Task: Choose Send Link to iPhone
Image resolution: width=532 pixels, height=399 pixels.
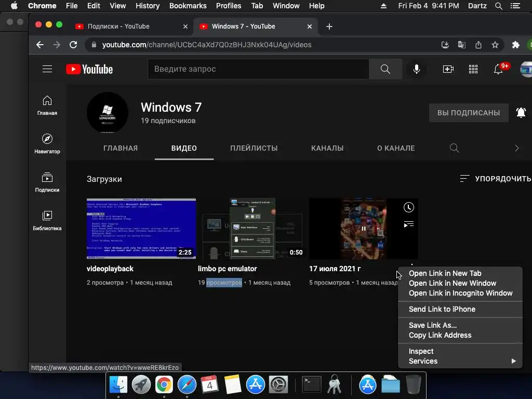Action: pos(460,309)
